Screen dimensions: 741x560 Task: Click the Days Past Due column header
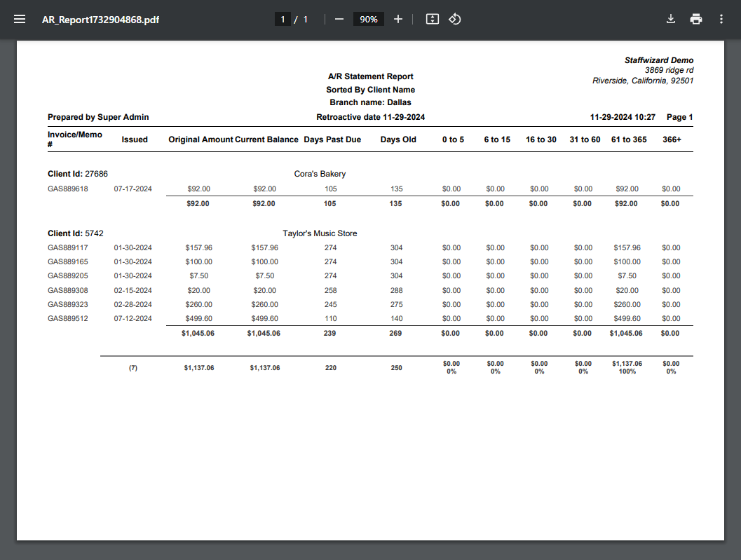(x=332, y=139)
